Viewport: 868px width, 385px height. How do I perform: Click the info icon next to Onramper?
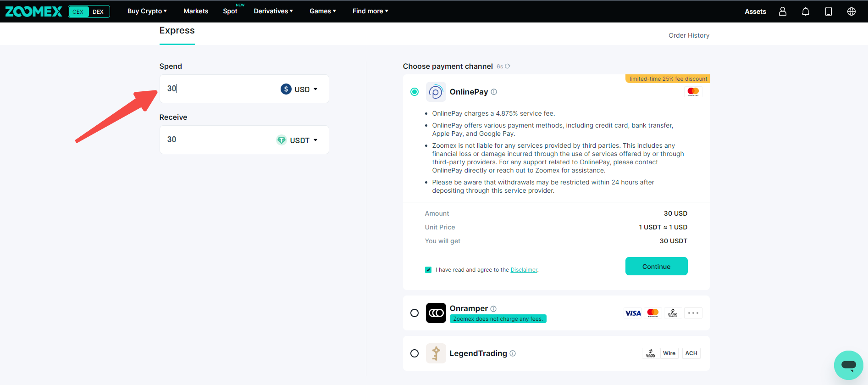point(493,309)
